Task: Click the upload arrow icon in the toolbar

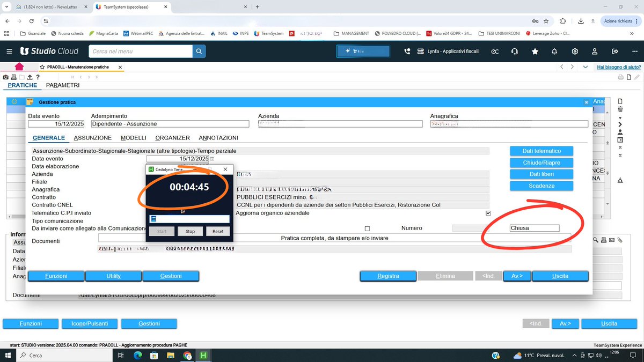Action: 30,77
